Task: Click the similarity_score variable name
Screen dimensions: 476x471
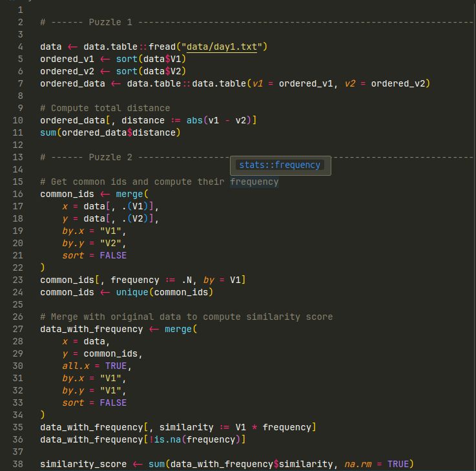Action: pyautogui.click(x=83, y=464)
